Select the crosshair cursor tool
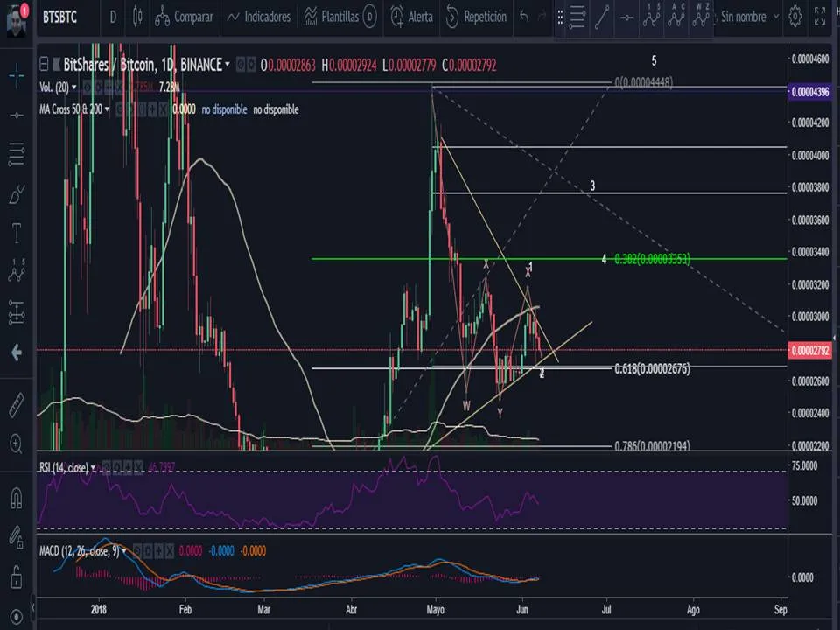 [x=17, y=75]
